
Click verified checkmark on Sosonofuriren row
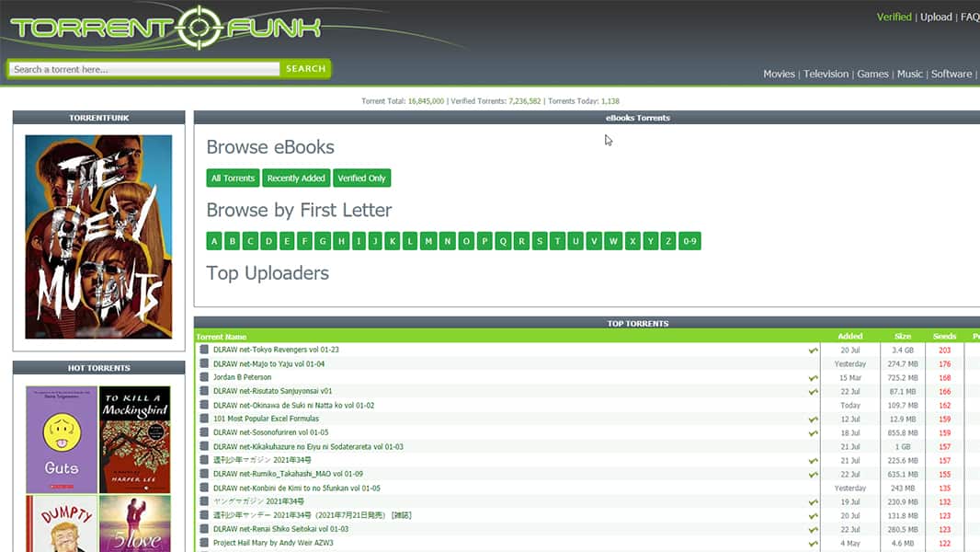coord(813,432)
